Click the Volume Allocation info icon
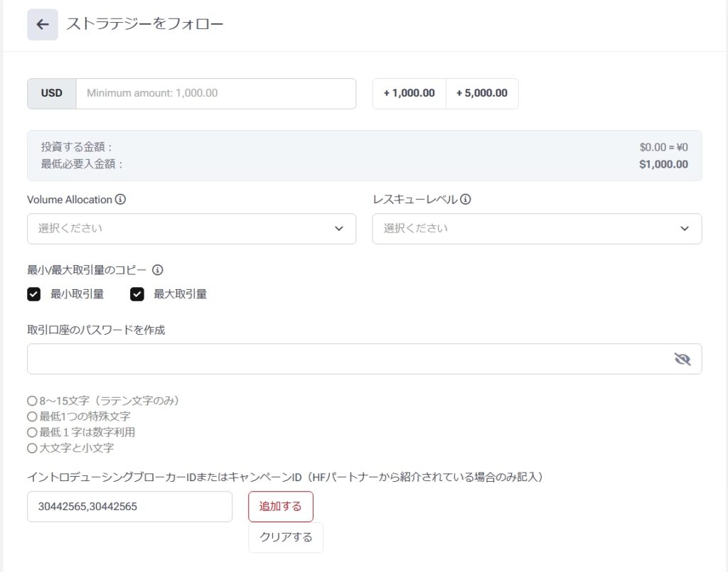This screenshot has width=728, height=572. (x=120, y=200)
